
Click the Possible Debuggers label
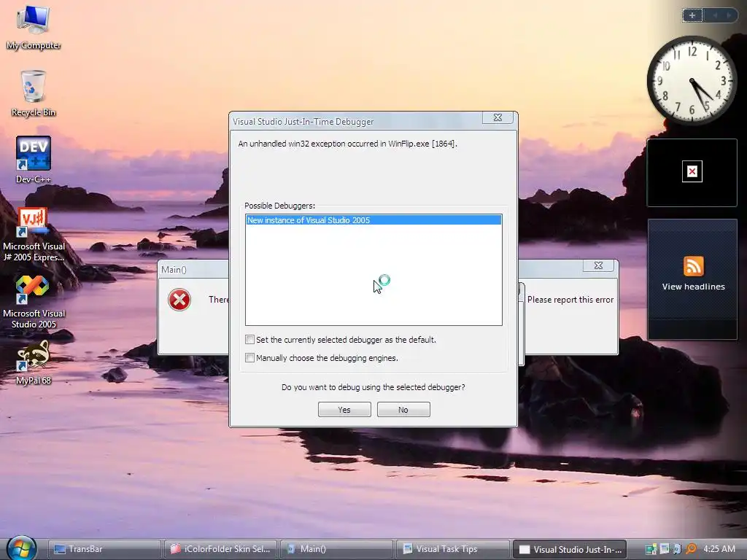pos(279,206)
